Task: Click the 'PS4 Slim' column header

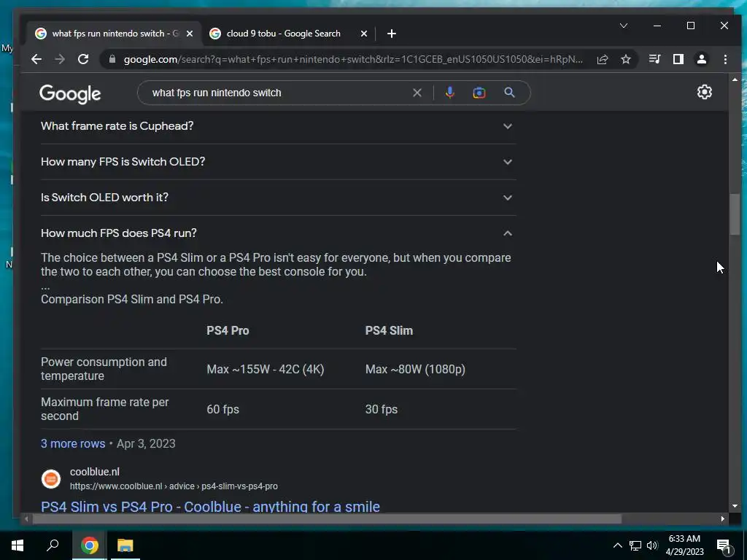Action: (x=390, y=331)
